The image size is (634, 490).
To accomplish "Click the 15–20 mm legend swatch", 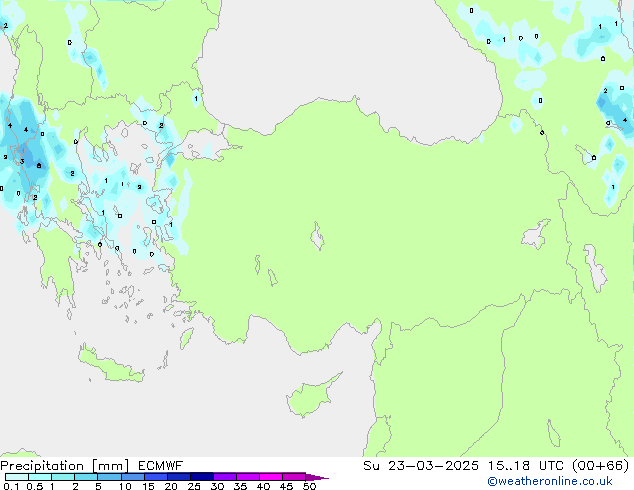I will [x=156, y=477].
